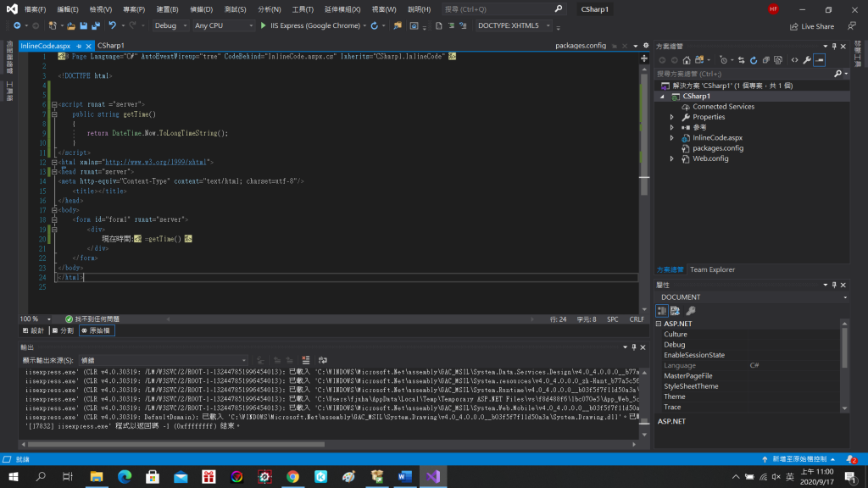Open the 檔案(F) menu
The height and width of the screenshot is (488, 868).
[x=36, y=8]
